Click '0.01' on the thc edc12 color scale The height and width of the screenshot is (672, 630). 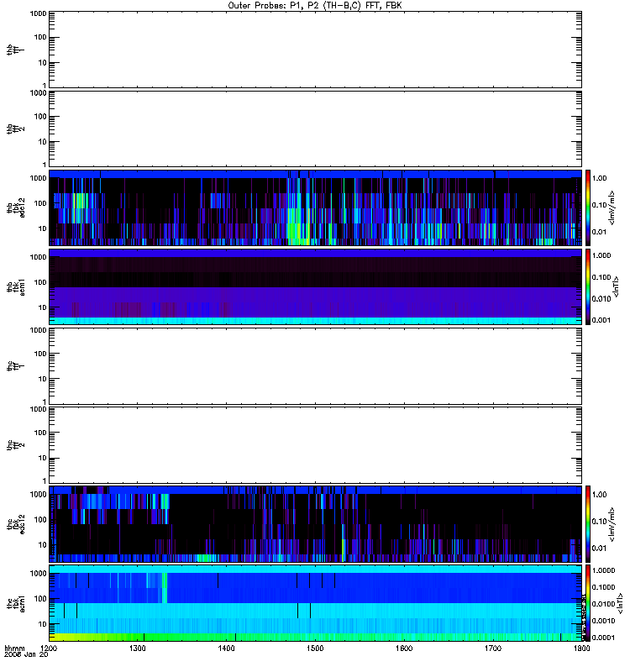(600, 549)
